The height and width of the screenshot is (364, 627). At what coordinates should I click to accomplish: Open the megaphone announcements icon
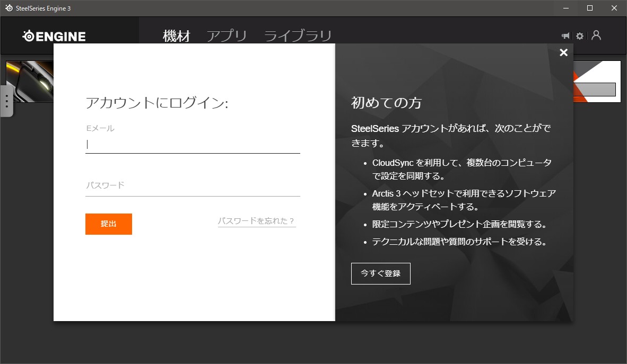(565, 36)
